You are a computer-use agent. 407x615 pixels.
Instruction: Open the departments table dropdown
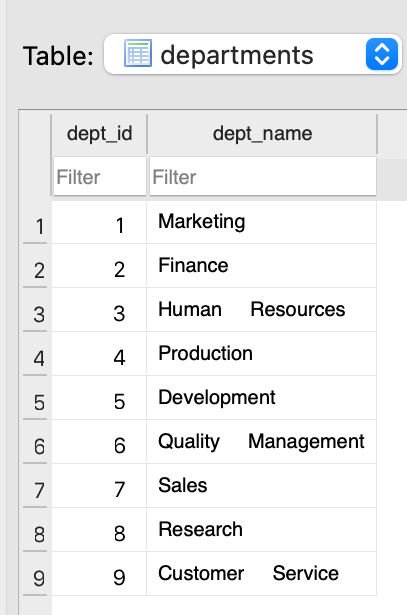[x=253, y=54]
